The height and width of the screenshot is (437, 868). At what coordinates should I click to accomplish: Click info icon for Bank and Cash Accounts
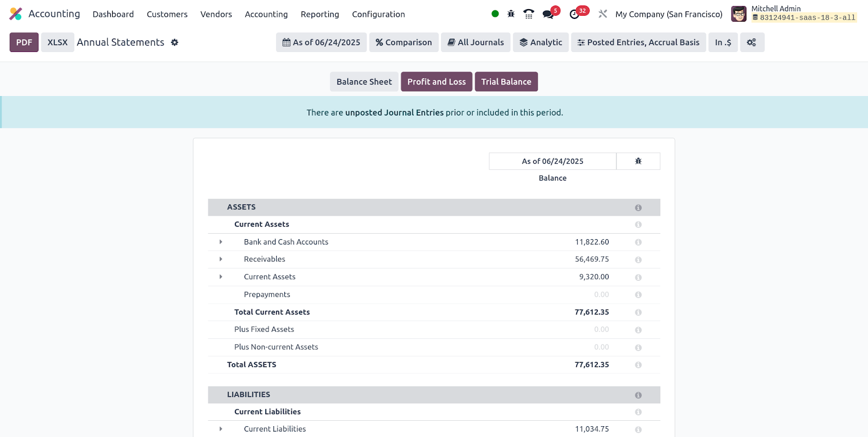638,242
